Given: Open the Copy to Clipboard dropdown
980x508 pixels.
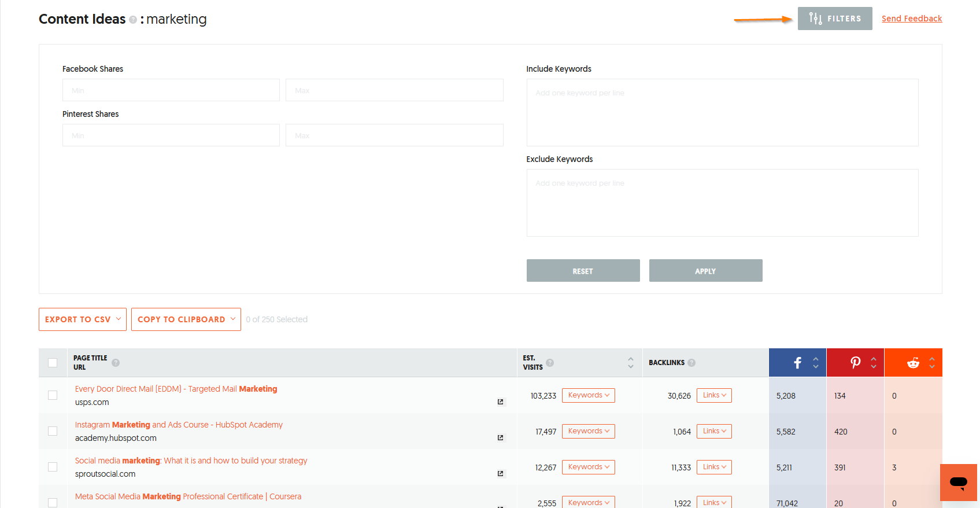Looking at the screenshot, I should (x=186, y=319).
